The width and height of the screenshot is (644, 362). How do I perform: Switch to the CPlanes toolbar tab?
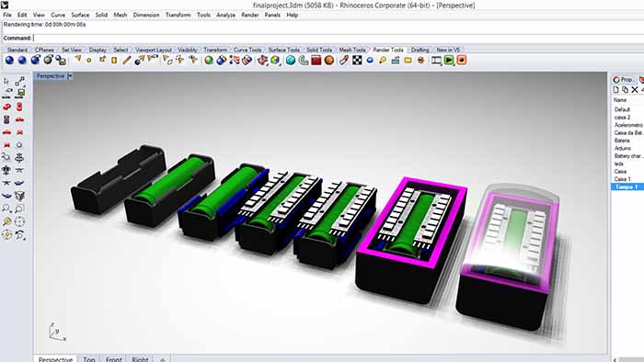coord(44,50)
